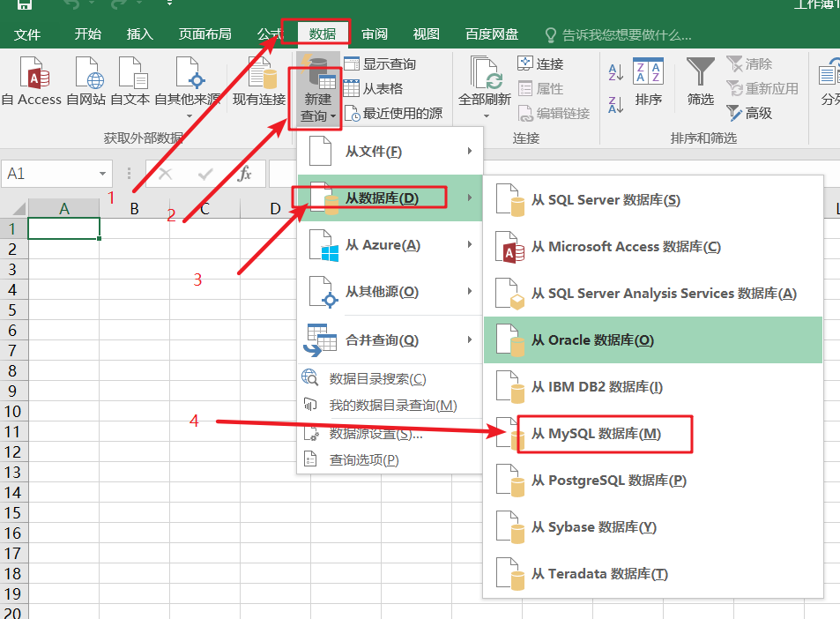Choose From SQL Server Analysis Services Database

point(653,293)
